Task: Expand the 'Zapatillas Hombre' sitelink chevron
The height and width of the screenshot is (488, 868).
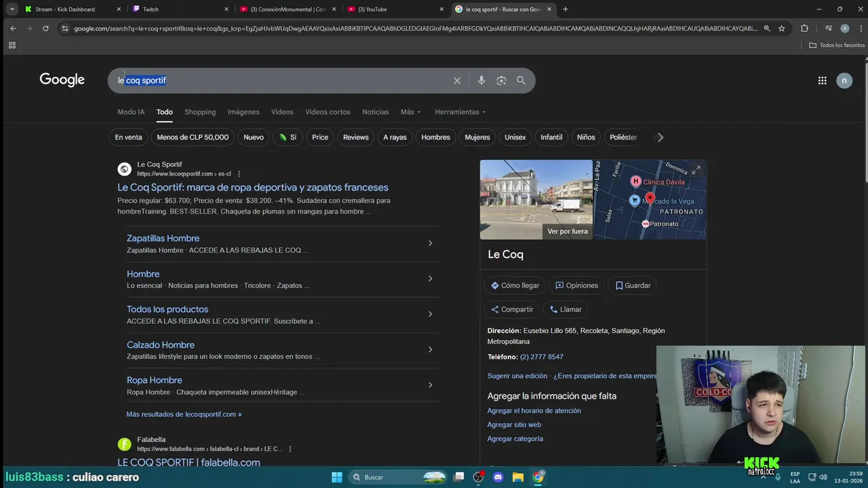Action: tap(430, 243)
